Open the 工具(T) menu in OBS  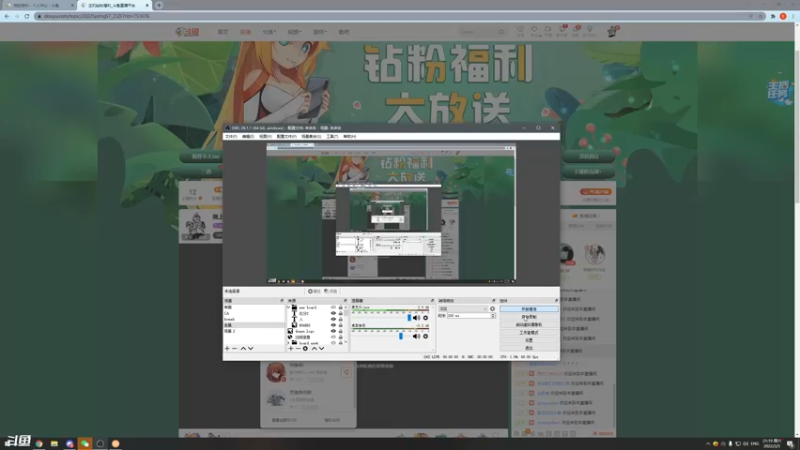332,136
